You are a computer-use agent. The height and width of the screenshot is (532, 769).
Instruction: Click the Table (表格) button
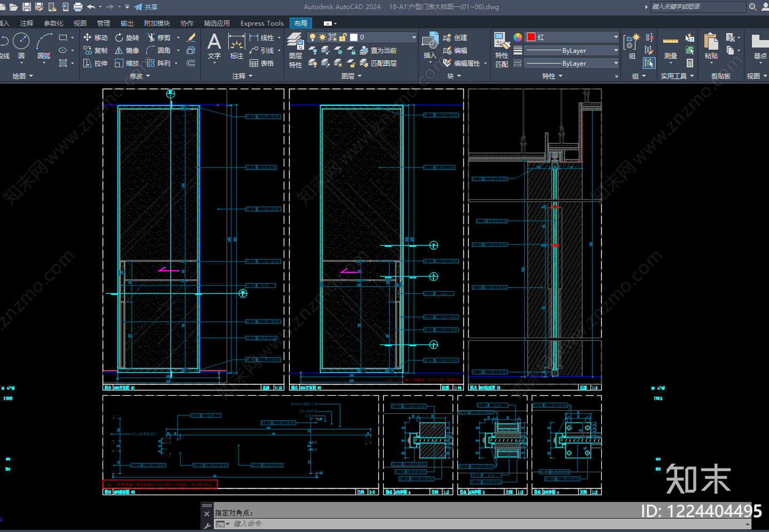point(262,63)
